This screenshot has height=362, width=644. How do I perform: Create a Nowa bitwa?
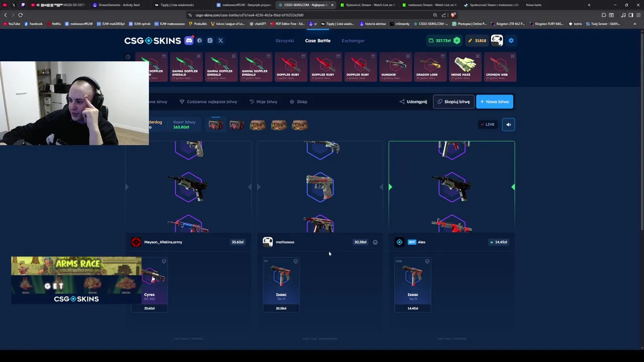tap(495, 102)
